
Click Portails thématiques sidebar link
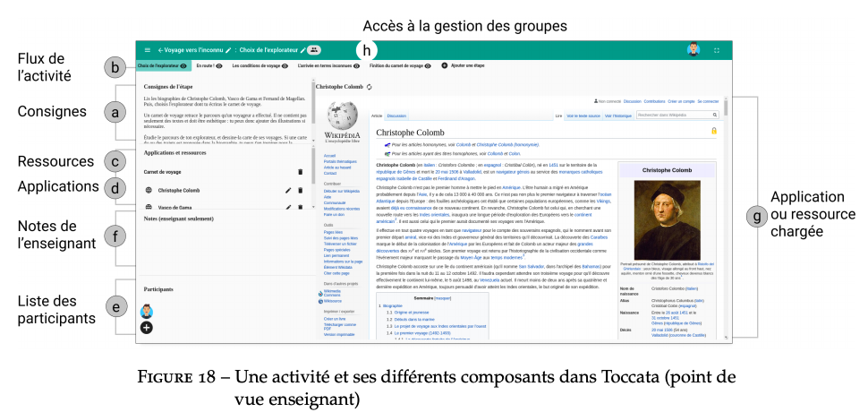click(340, 162)
